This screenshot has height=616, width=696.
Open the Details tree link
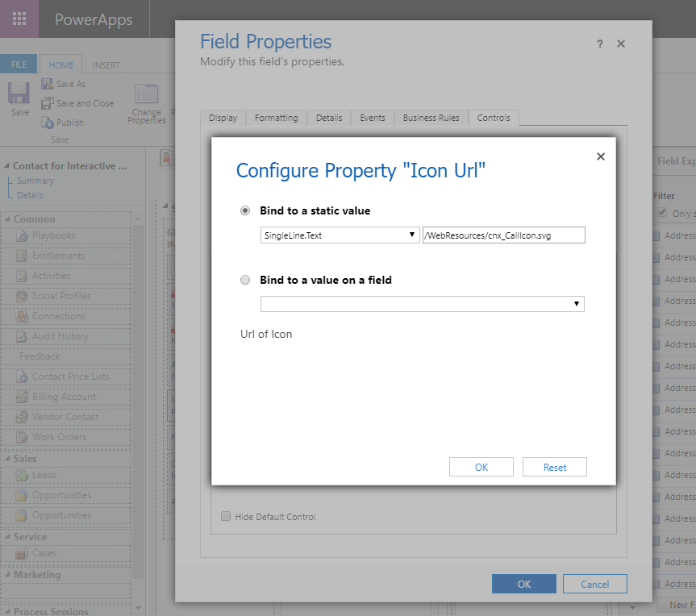(x=30, y=195)
